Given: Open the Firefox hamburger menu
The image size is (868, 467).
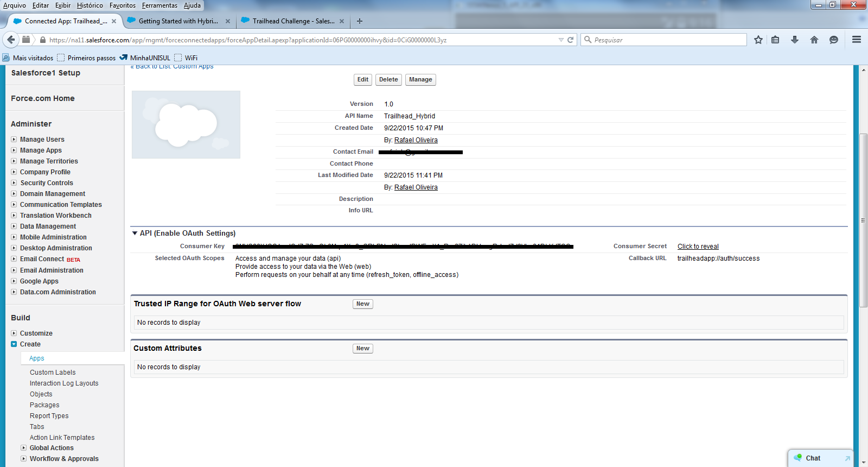Looking at the screenshot, I should click(x=857, y=40).
